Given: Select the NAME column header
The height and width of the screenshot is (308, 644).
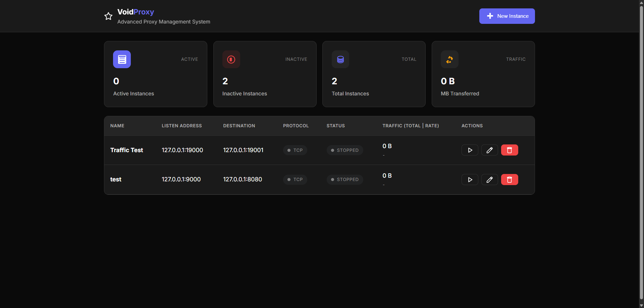Looking at the screenshot, I should [117, 126].
